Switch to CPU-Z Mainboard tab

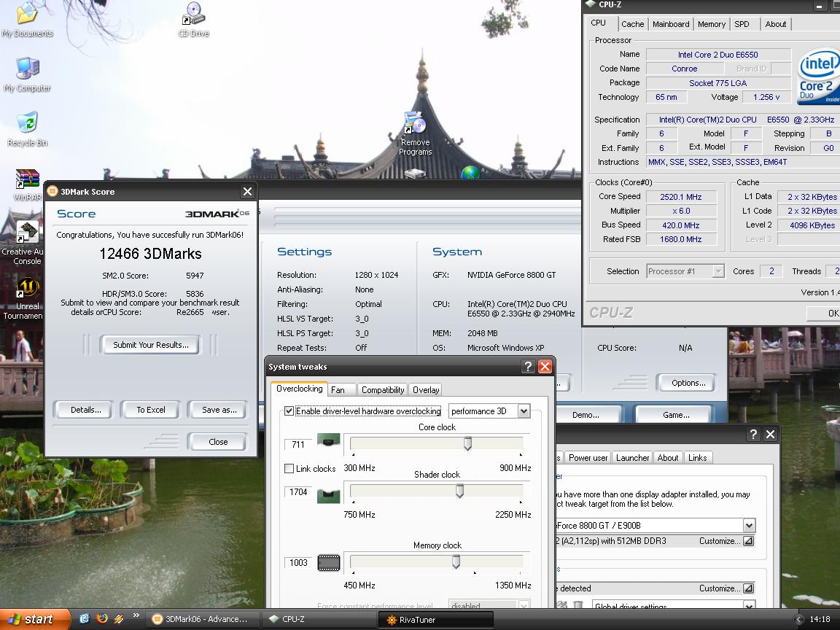[x=671, y=24]
